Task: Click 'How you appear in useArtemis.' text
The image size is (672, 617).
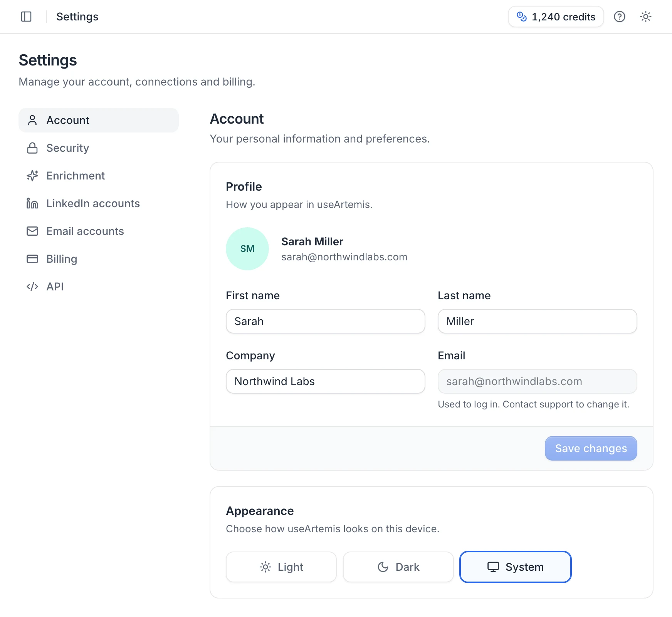Action: tap(299, 205)
